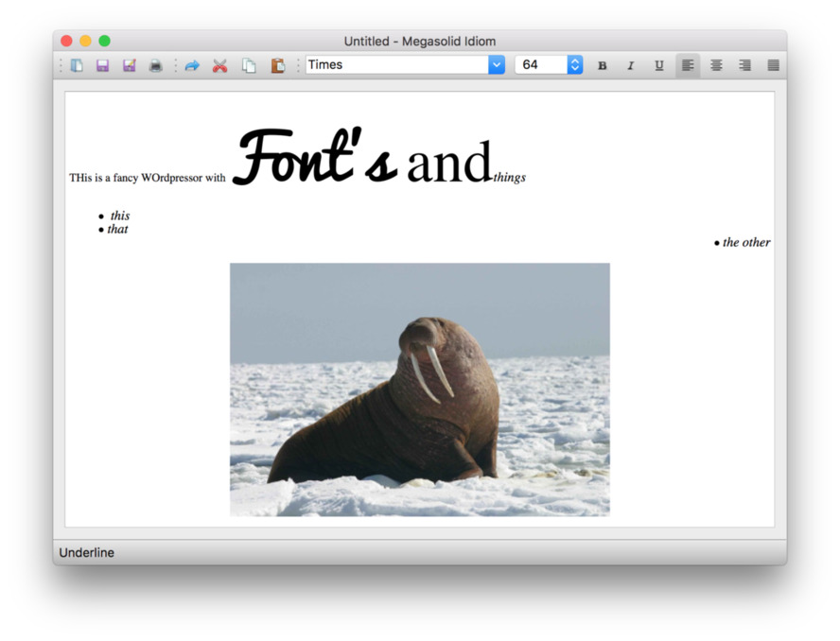Toggle italic formatting
840x641 pixels.
[x=631, y=64]
